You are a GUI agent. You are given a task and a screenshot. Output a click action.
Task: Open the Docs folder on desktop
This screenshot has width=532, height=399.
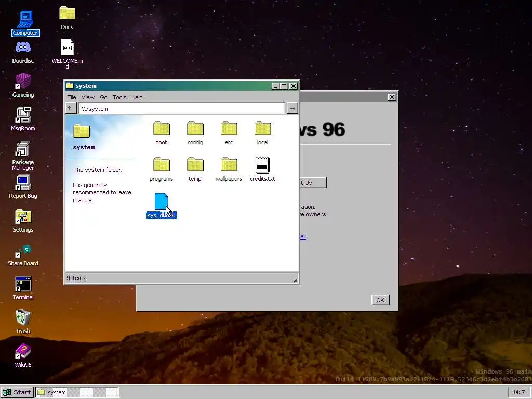pos(67,18)
